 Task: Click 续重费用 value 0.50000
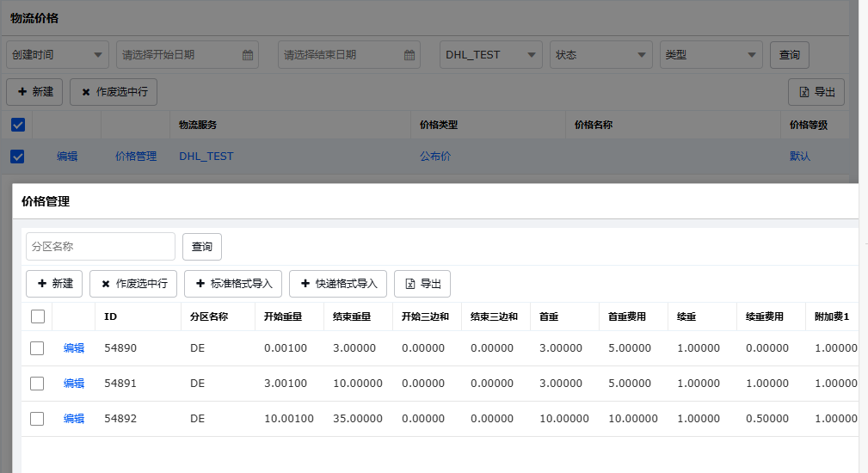(x=767, y=419)
